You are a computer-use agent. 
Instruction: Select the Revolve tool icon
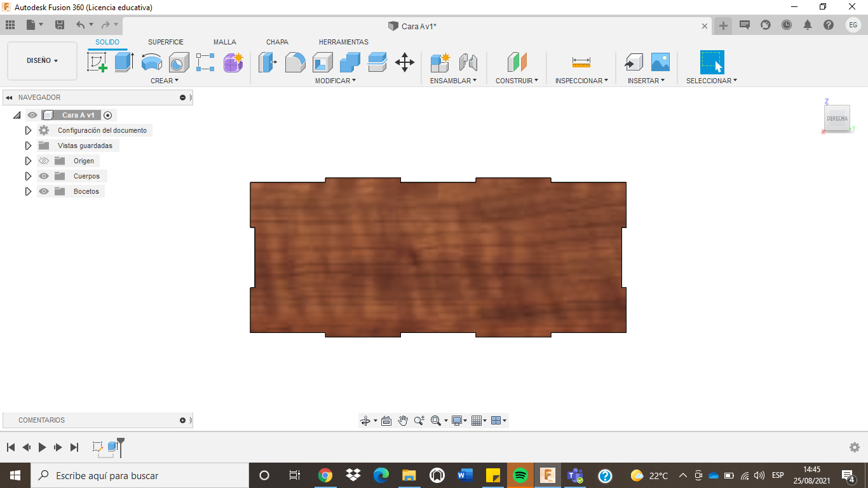pos(151,62)
